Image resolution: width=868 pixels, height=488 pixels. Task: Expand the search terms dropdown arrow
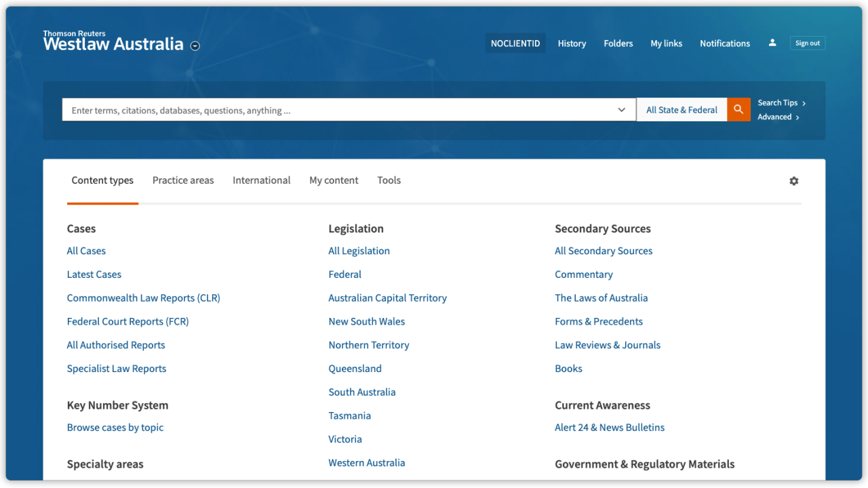621,109
